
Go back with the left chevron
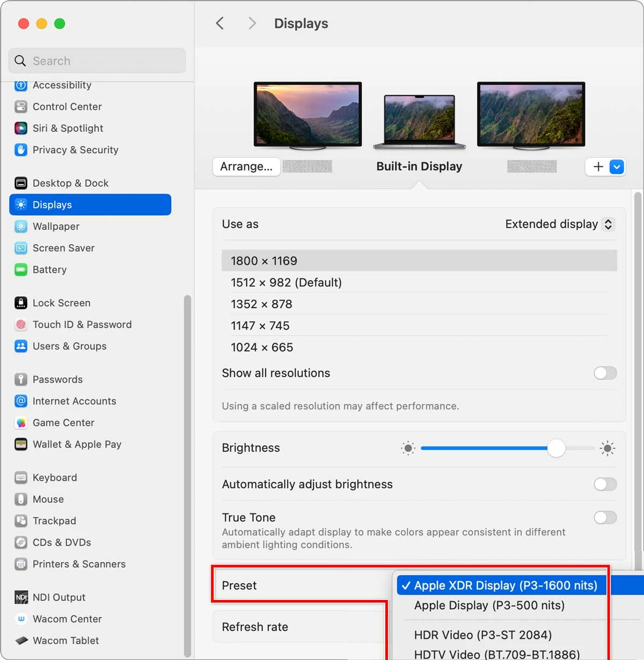pos(219,23)
